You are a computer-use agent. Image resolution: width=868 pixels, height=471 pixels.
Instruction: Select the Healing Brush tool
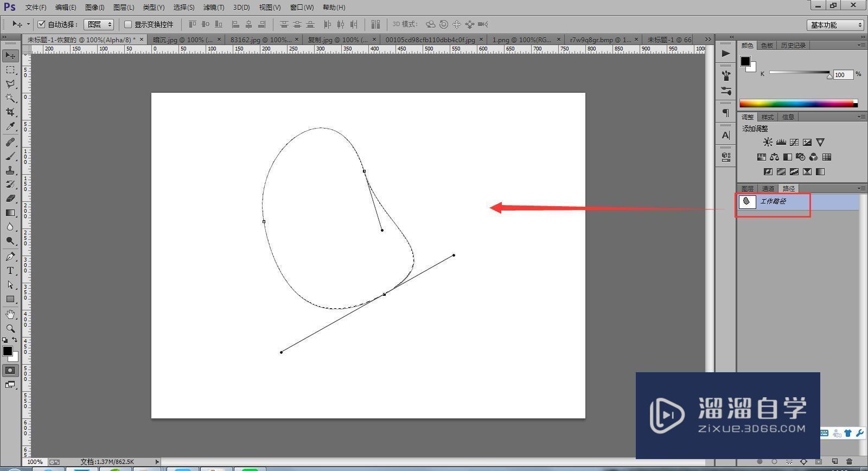(10, 142)
